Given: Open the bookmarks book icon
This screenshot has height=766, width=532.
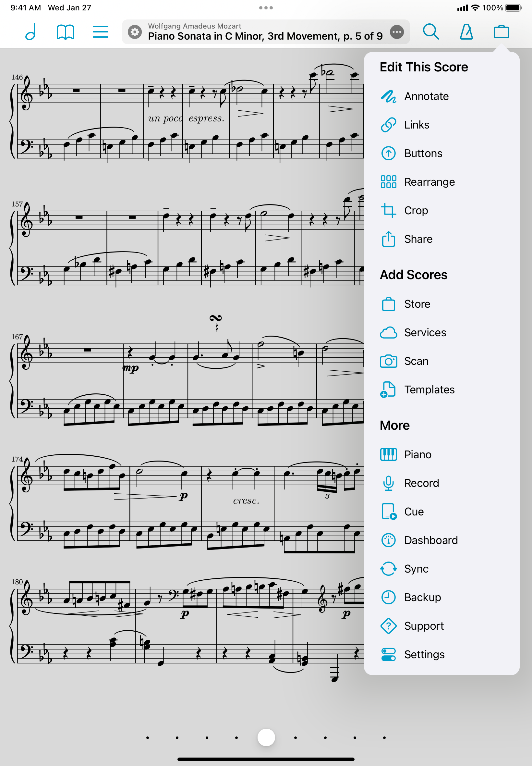Looking at the screenshot, I should click(x=65, y=32).
